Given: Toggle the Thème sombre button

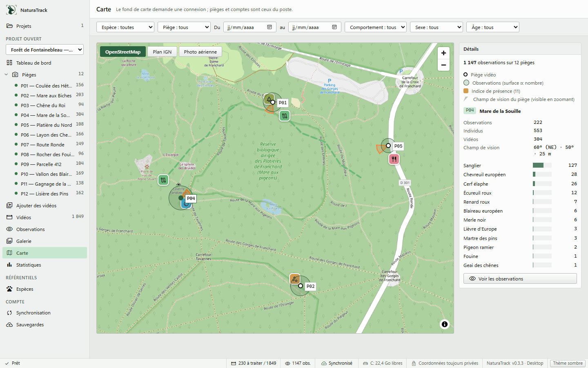Looking at the screenshot, I should tap(568, 363).
